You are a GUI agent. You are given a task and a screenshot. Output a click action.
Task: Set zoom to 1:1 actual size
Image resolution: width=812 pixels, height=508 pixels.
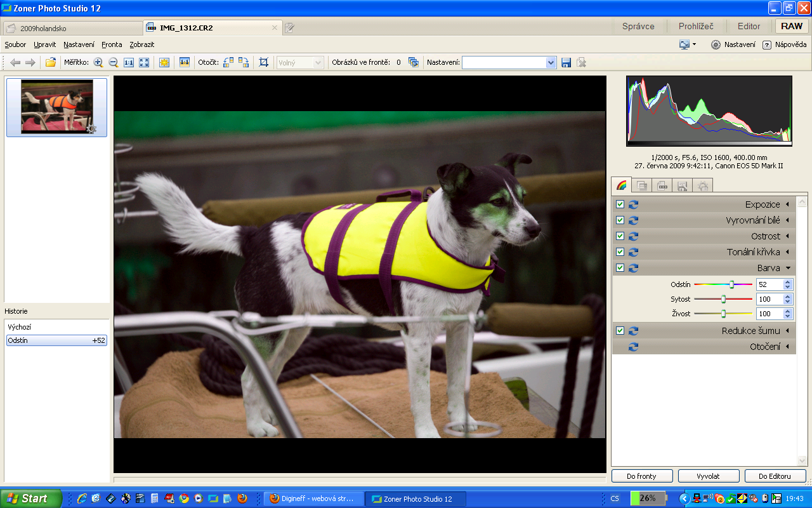click(x=129, y=62)
